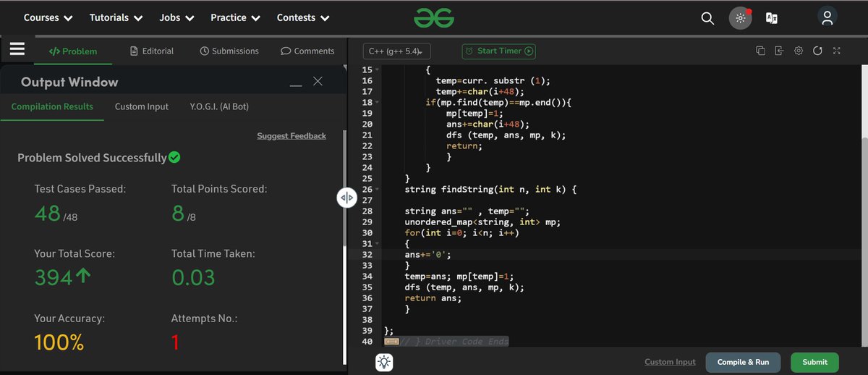
Task: Switch to the Submissions tab
Action: (x=229, y=51)
